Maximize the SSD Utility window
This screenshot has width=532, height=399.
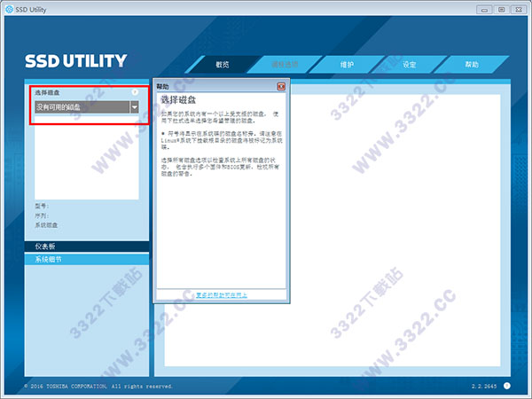502,10
